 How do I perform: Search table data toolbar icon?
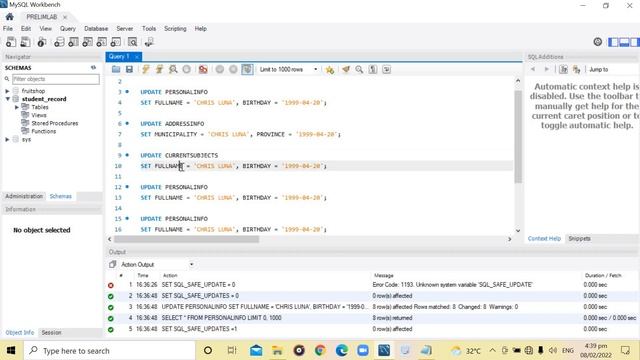pos(132,42)
